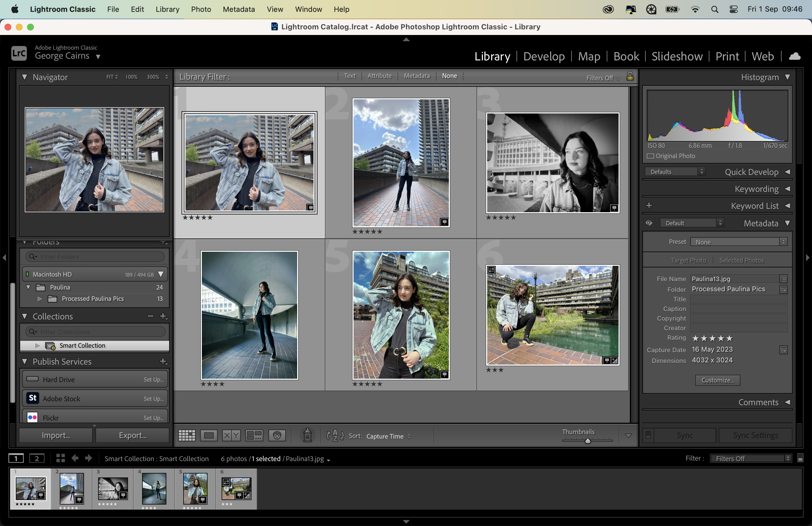Toggle filter switch at filmstrip right end
The width and height of the screenshot is (812, 526).
pos(800,458)
